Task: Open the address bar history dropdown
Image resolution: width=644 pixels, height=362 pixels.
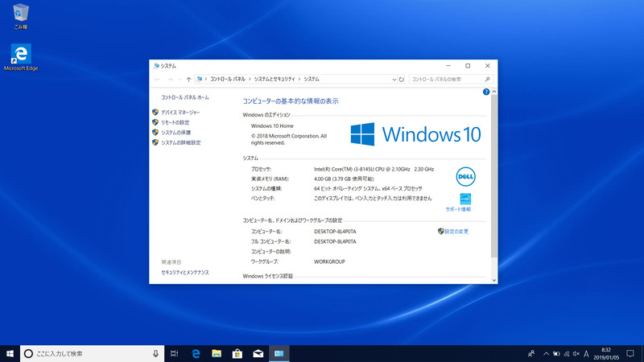Action: 394,79
